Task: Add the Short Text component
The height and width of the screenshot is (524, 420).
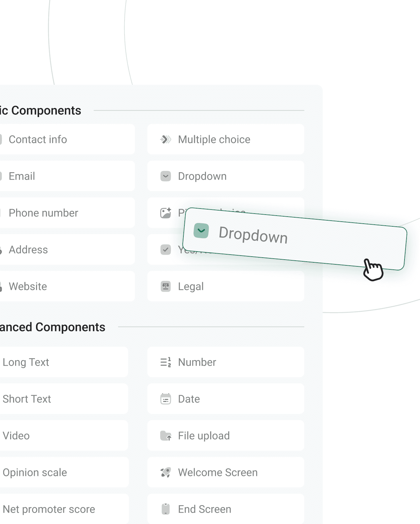Action: click(x=64, y=399)
